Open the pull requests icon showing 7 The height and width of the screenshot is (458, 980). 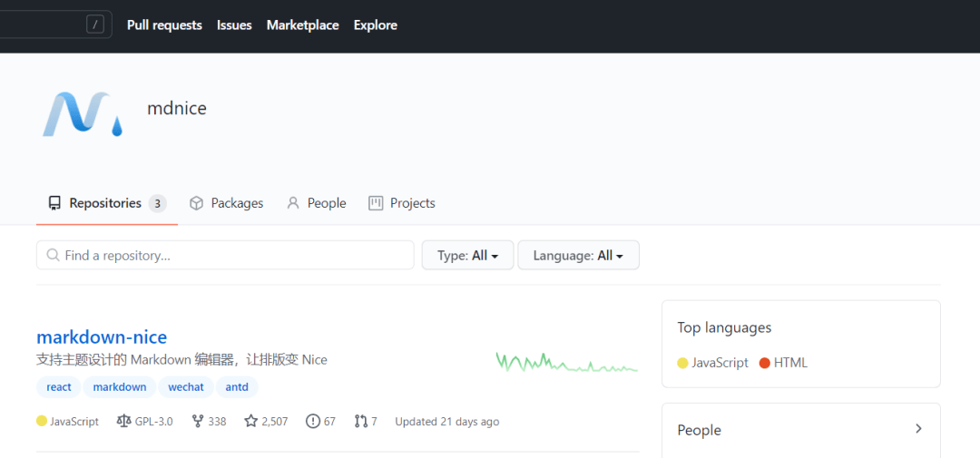(361, 422)
